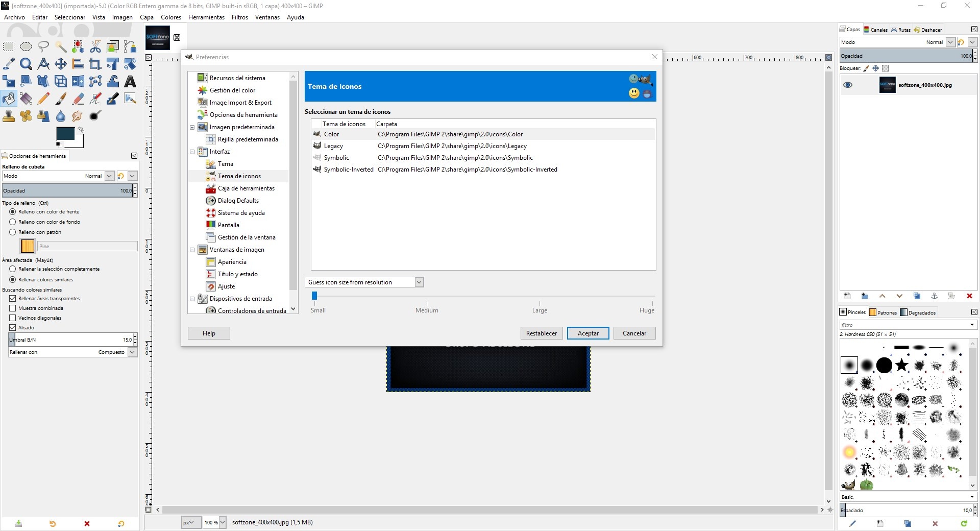
Task: Toggle visibility of softzone_400x400.jpg layer
Action: pyautogui.click(x=848, y=85)
